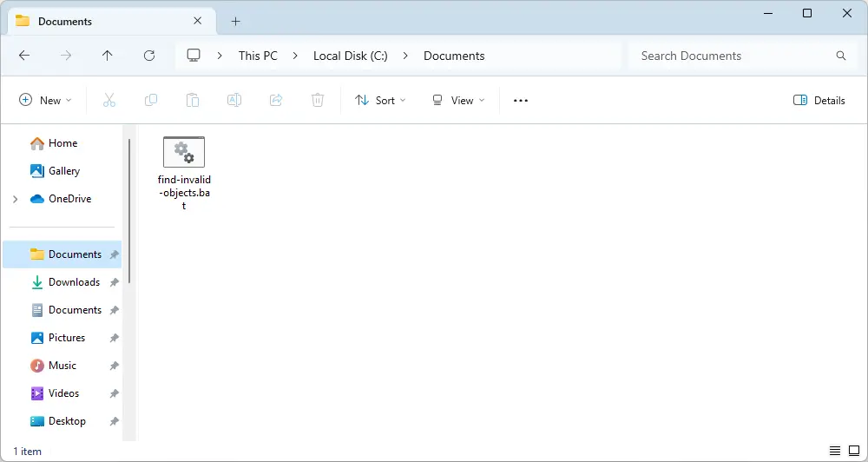Toggle the Details pane

(819, 100)
